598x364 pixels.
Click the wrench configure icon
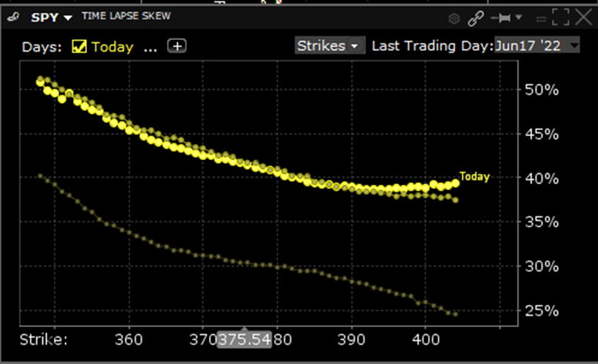pos(13,17)
